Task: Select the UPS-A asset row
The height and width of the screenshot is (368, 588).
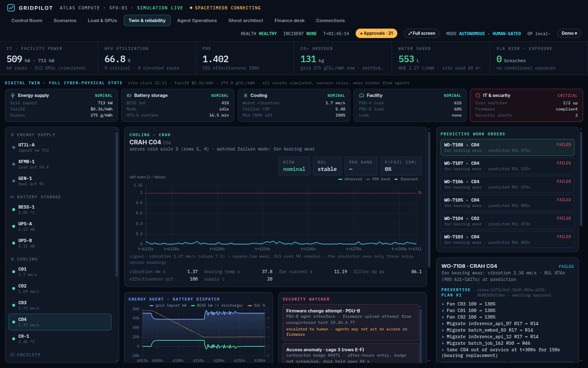Action: (x=60, y=227)
